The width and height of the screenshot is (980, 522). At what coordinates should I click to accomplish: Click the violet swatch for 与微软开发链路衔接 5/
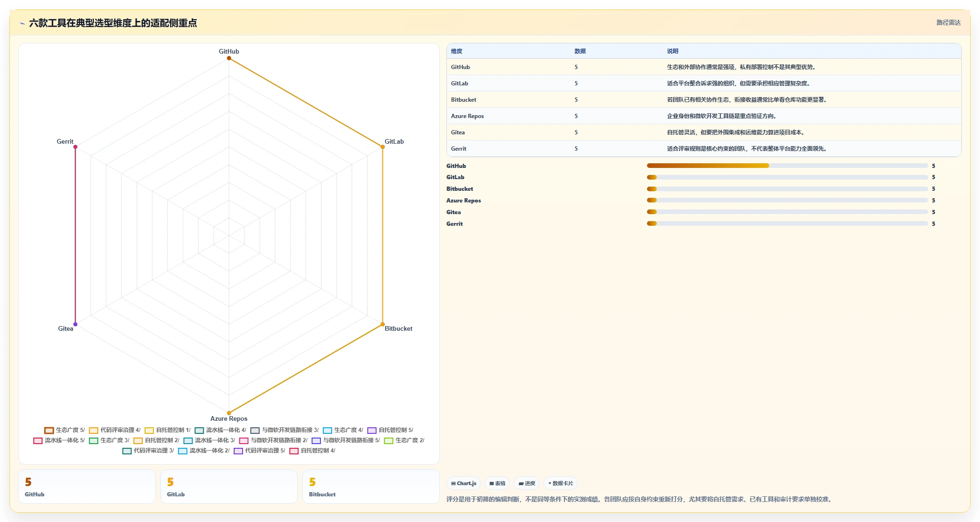point(316,440)
